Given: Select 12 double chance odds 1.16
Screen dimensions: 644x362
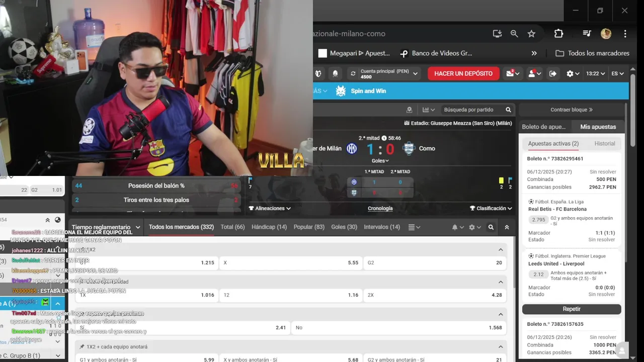Looking at the screenshot, I should [290, 295].
